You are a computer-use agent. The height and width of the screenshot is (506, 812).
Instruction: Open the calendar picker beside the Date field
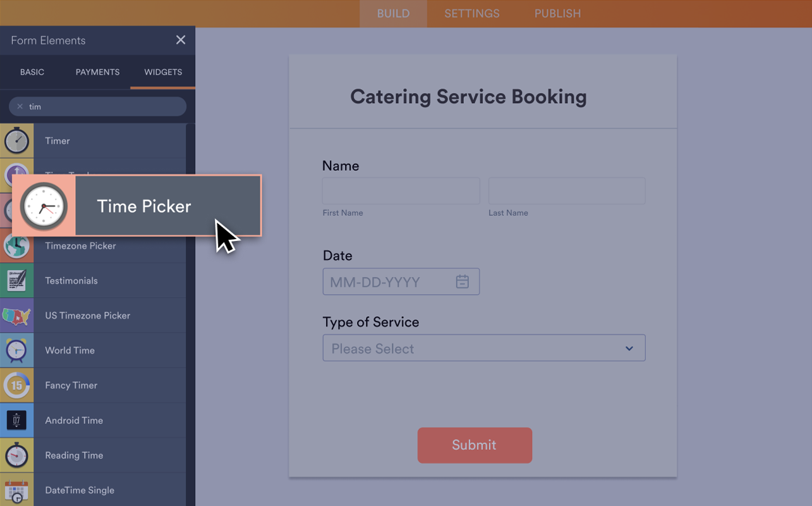(462, 281)
